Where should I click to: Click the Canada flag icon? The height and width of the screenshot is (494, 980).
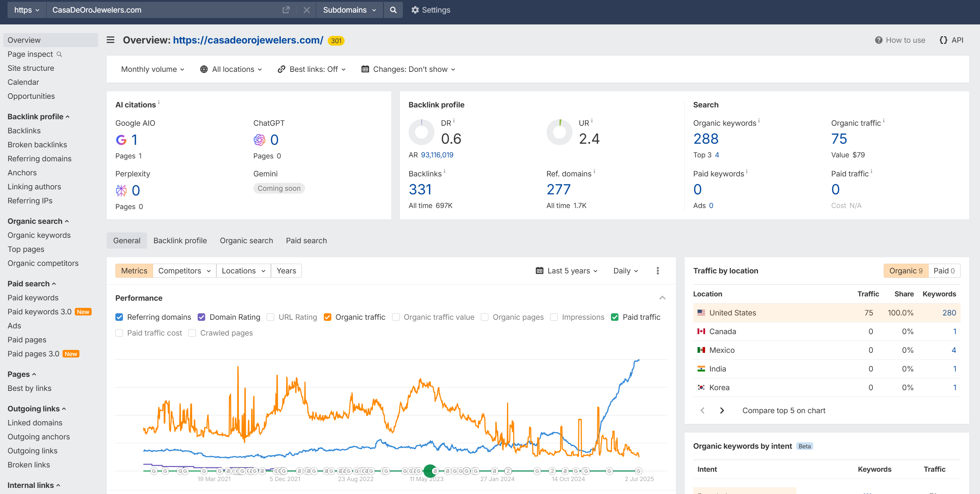(x=701, y=331)
